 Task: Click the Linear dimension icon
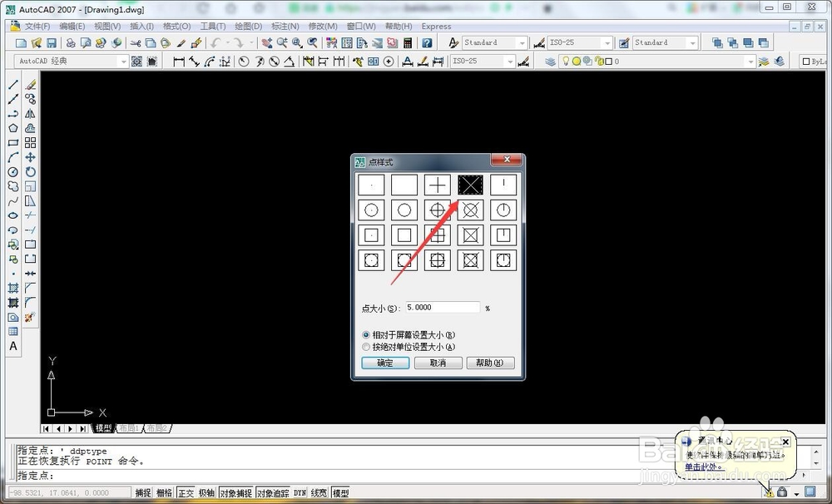tap(179, 62)
